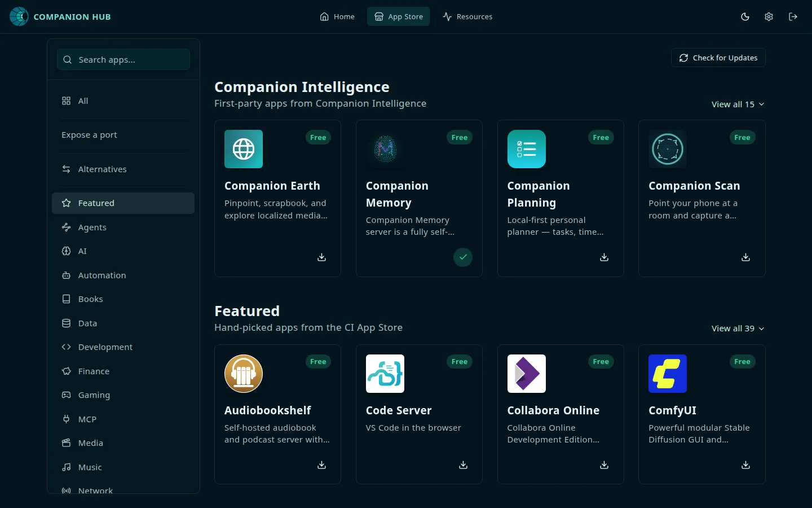The height and width of the screenshot is (508, 812).
Task: Open Collabora Online app icon
Action: [527, 374]
